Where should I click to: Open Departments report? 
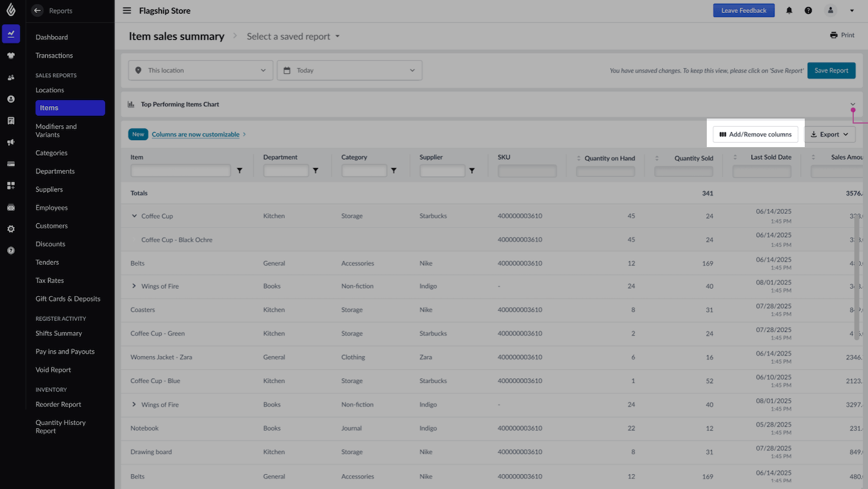pos(55,171)
